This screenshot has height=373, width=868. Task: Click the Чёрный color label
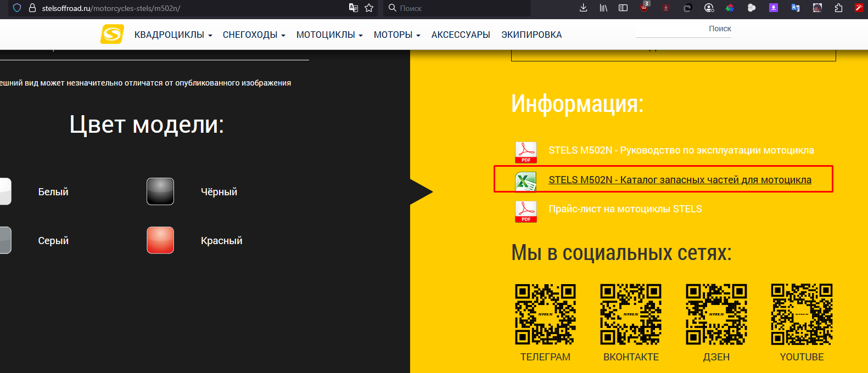tap(219, 192)
